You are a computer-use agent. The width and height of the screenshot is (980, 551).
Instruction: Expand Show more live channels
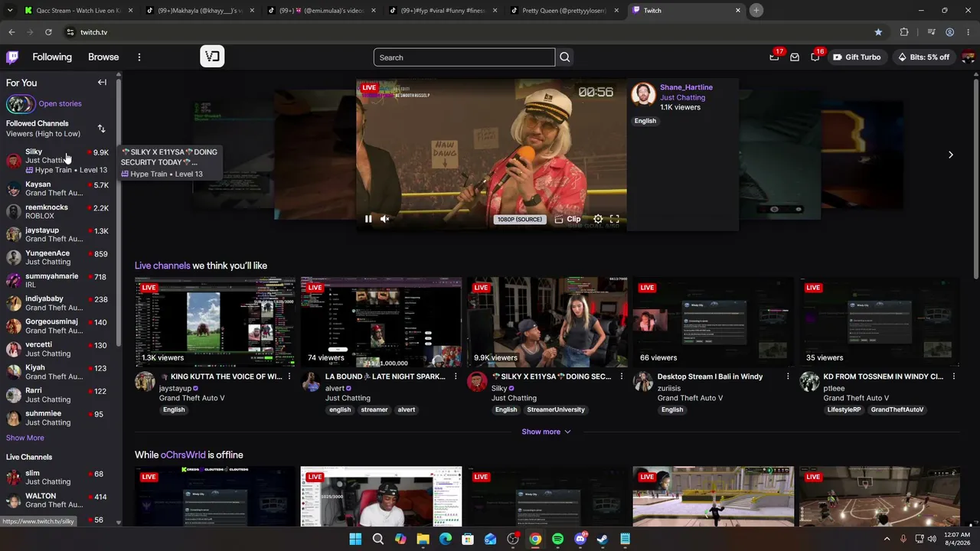point(547,432)
